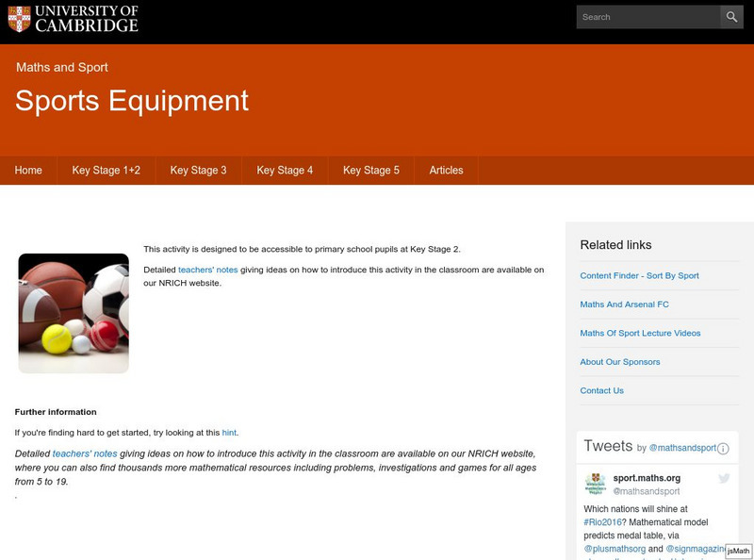Open the hint link
The width and height of the screenshot is (754, 560).
click(x=229, y=433)
